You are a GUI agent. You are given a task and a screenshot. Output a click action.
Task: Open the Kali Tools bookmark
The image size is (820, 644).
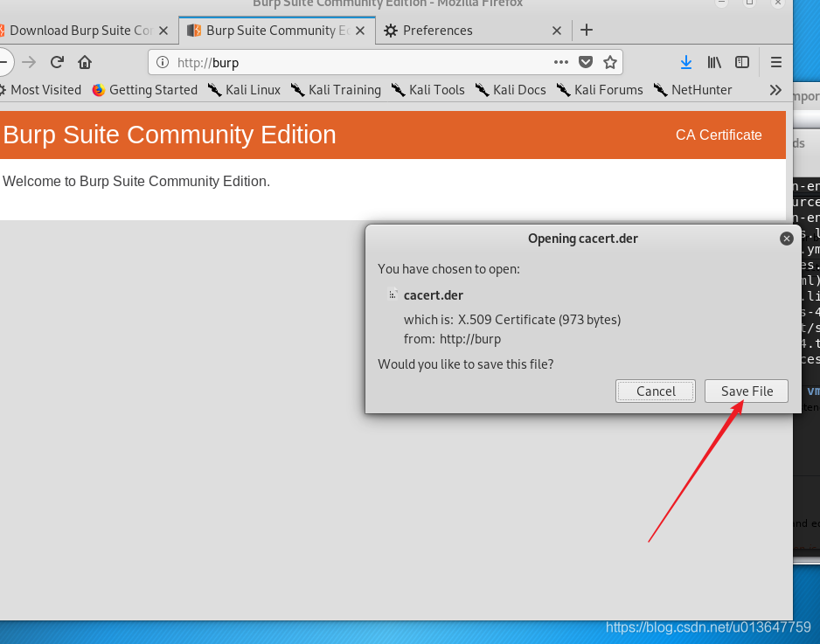pos(428,90)
